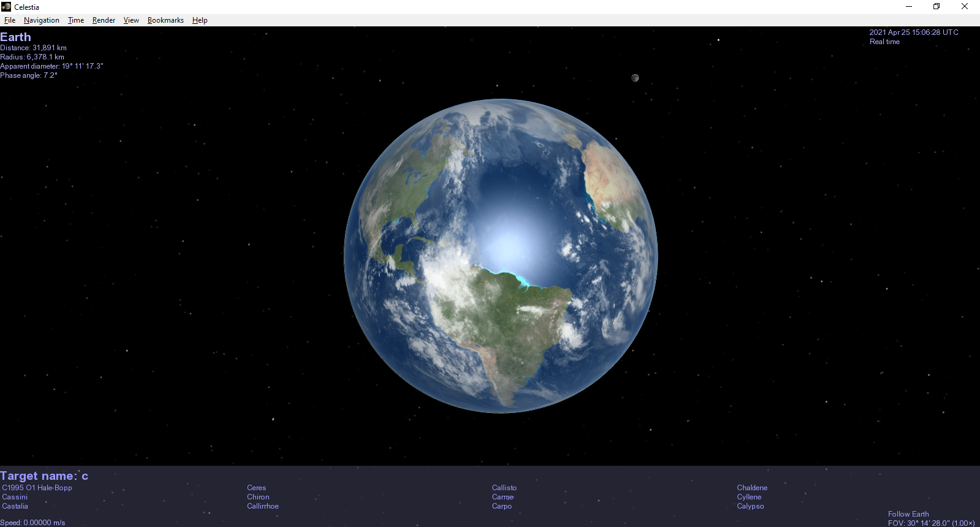The height and width of the screenshot is (527, 980).
Task: Open the File menu
Action: 10,20
